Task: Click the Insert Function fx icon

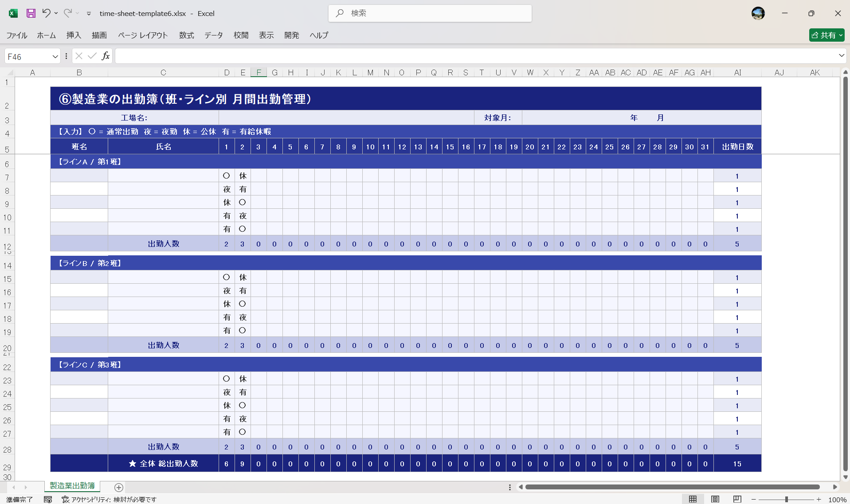Action: (106, 56)
